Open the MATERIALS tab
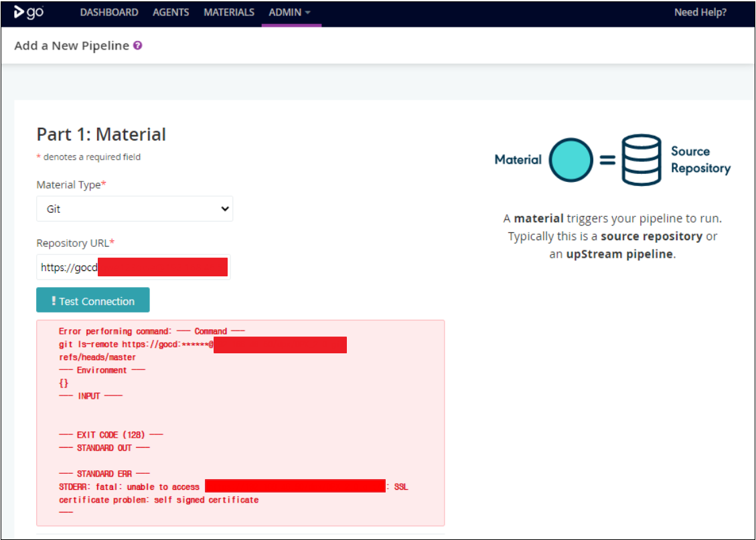The width and height of the screenshot is (756, 540). [229, 13]
